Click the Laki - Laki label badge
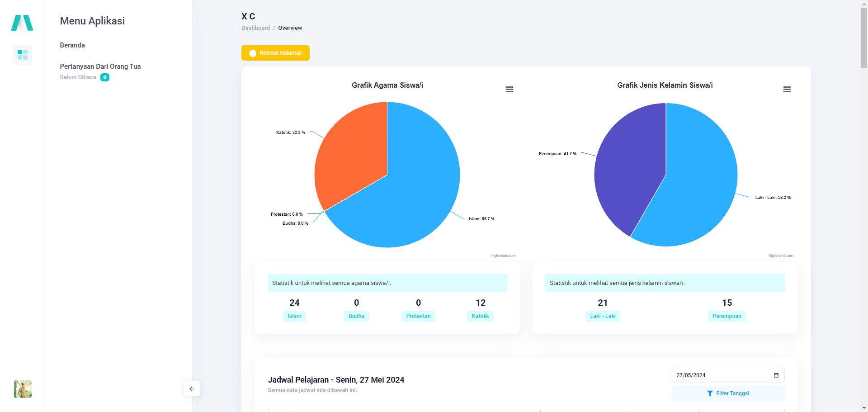This screenshot has width=868, height=412. (603, 316)
